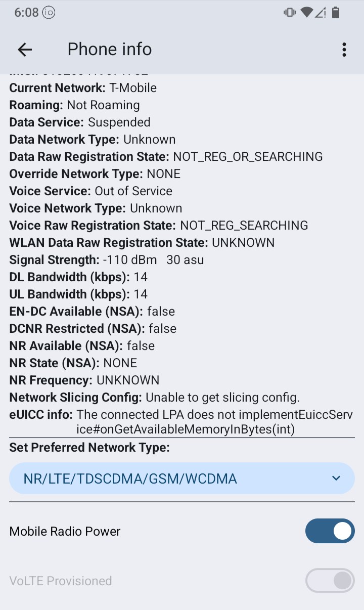Tap the circular icon beside the clock
Screen dimensions: 364x610
click(49, 13)
